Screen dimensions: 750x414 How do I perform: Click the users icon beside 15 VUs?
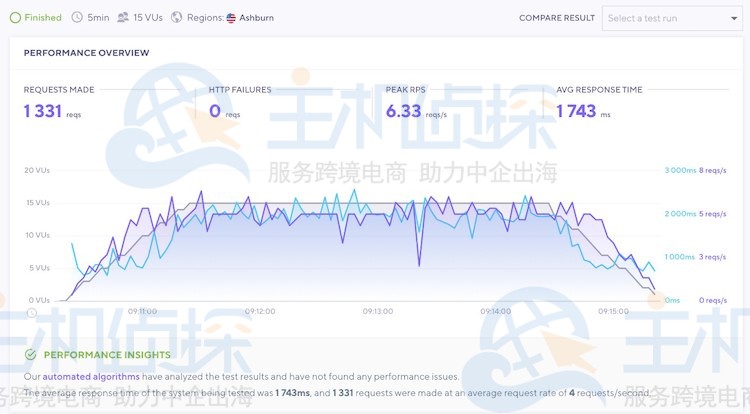pyautogui.click(x=123, y=18)
